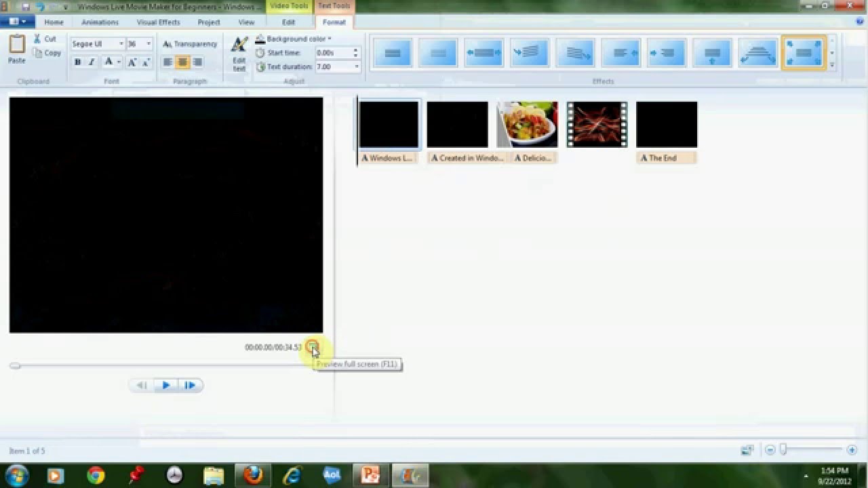Align text right
This screenshot has width=868, height=488.
pos(197,62)
